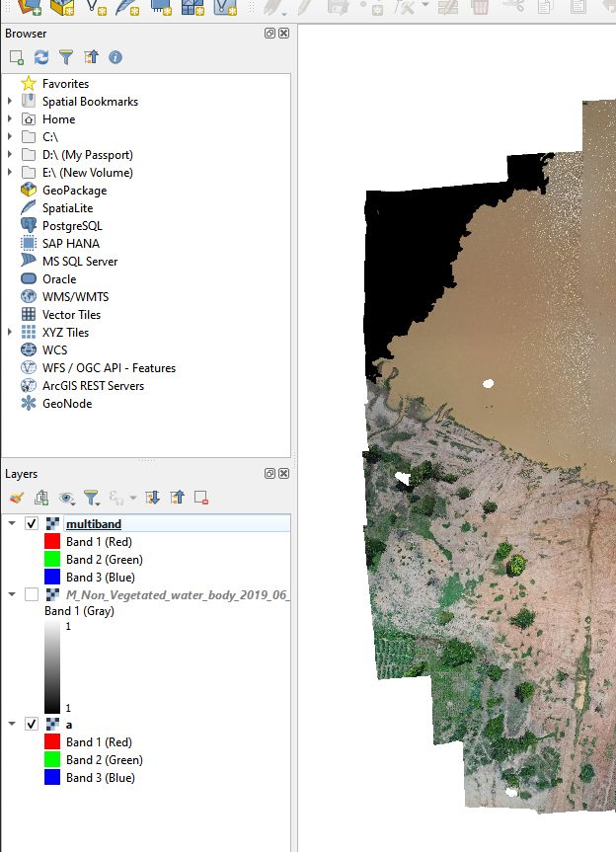The image size is (616, 852).
Task: Click the green swatch of multiband Band 2
Action: (52, 559)
